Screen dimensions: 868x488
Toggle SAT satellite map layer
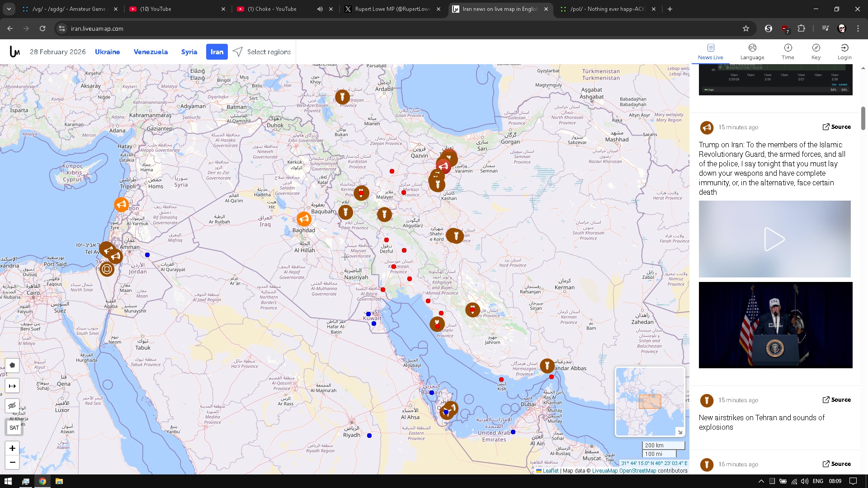(14, 427)
